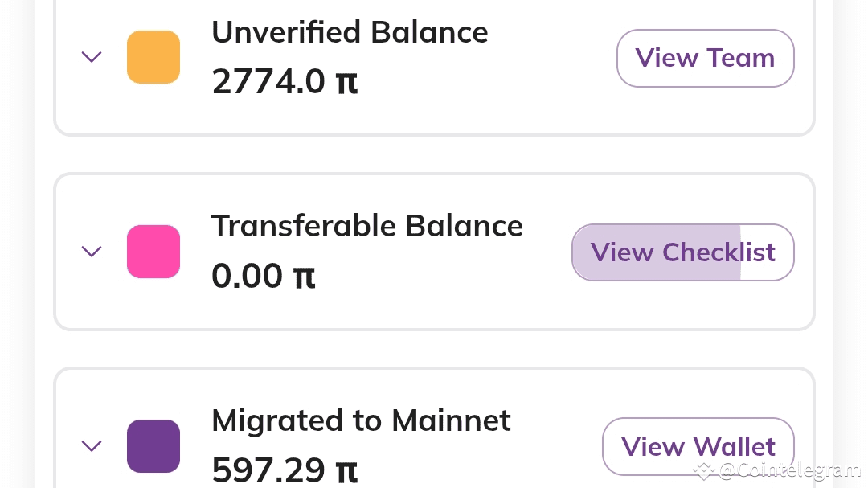The width and height of the screenshot is (868, 488).
Task: Click the 2774.0 balance number
Action: pos(268,82)
